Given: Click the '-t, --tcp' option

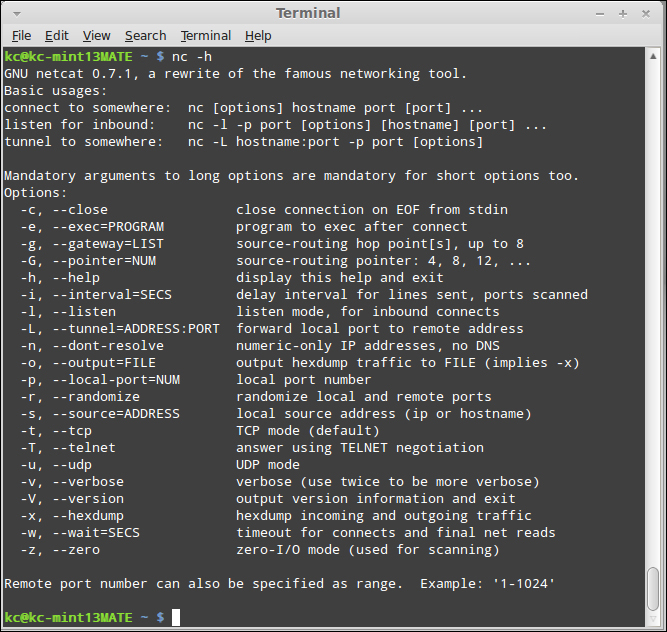Looking at the screenshot, I should 56,431.
